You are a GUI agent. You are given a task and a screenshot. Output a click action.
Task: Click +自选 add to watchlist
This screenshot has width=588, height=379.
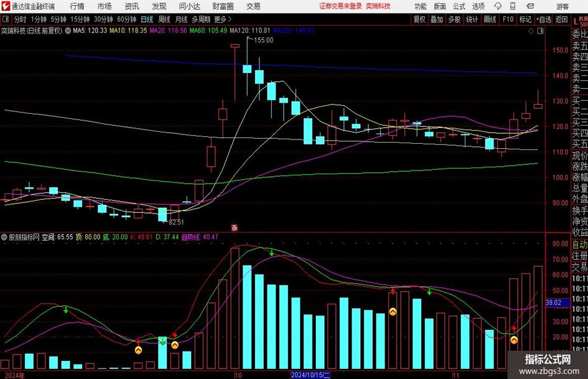tap(544, 19)
